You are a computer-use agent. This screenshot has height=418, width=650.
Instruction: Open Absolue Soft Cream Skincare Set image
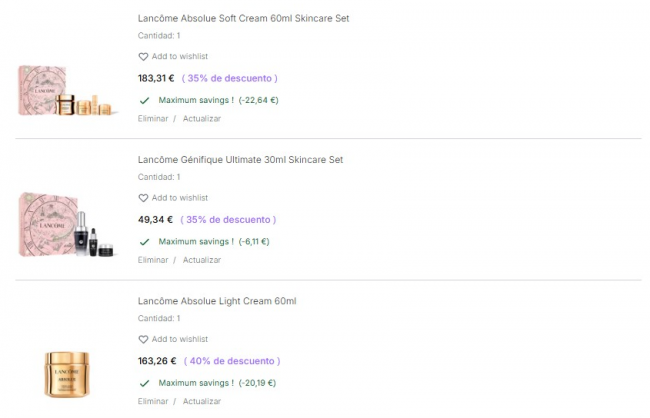point(67,92)
